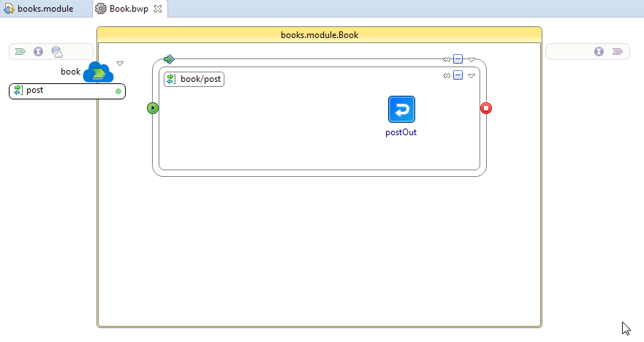Close the Book.bwp tab
Viewport: 644px width, 342px height.
point(158,9)
